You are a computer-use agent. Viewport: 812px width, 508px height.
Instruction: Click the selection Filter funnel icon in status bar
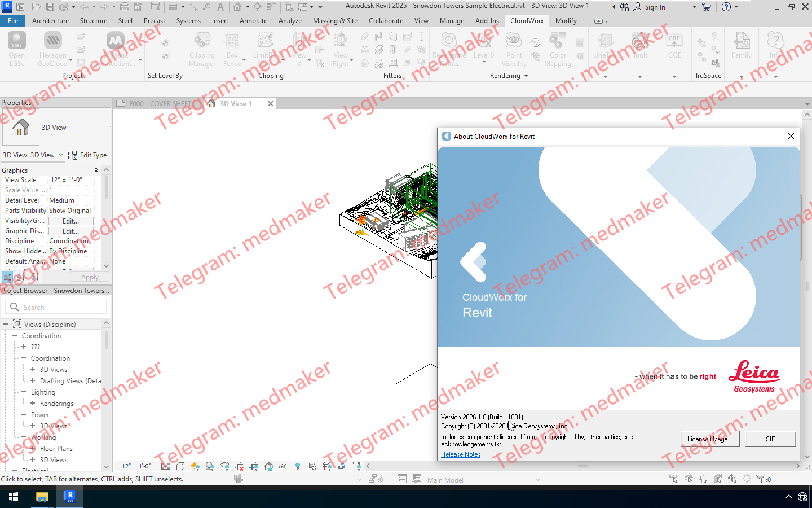(x=761, y=479)
